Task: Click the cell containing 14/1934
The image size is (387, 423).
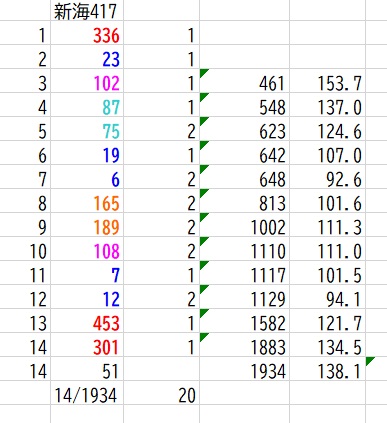Action: [87, 395]
